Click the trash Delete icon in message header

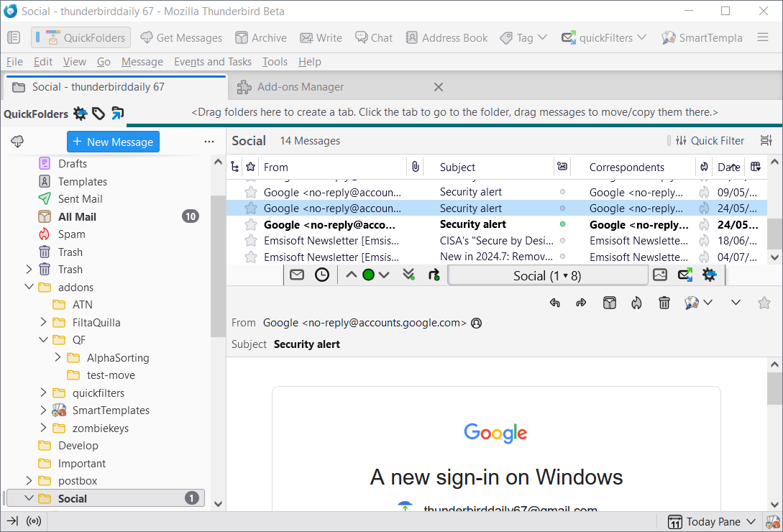point(664,303)
